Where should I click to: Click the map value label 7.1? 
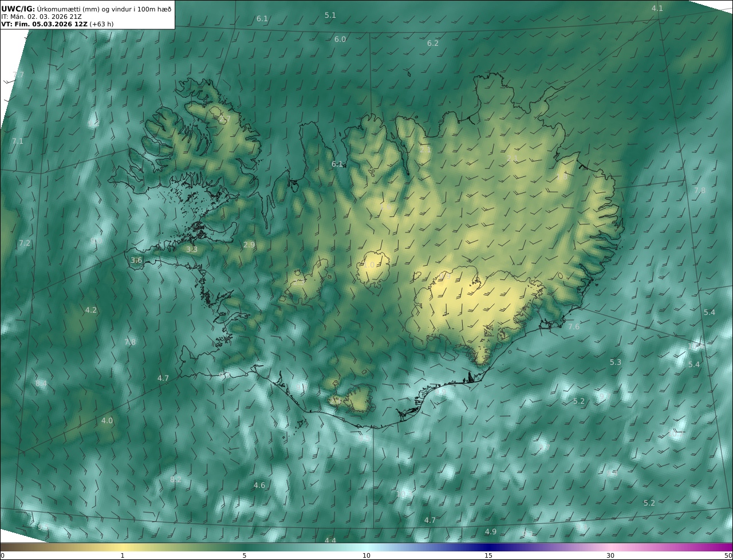coord(18,141)
